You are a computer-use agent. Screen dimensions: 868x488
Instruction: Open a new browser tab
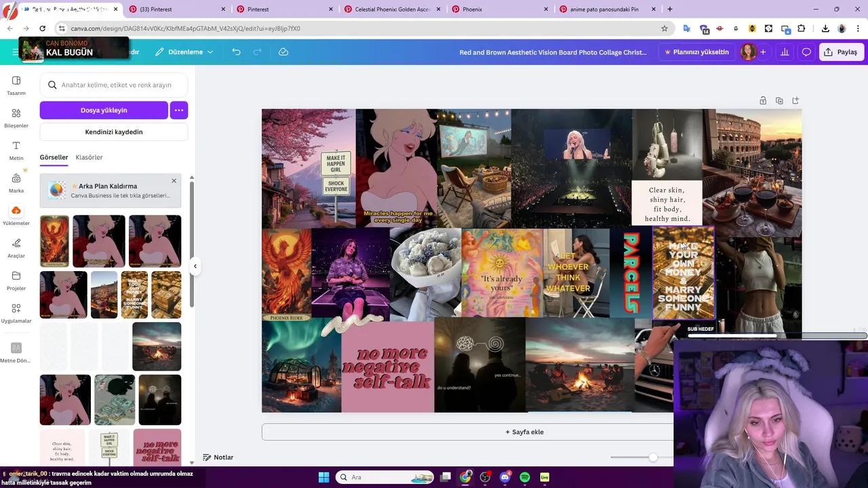(670, 9)
